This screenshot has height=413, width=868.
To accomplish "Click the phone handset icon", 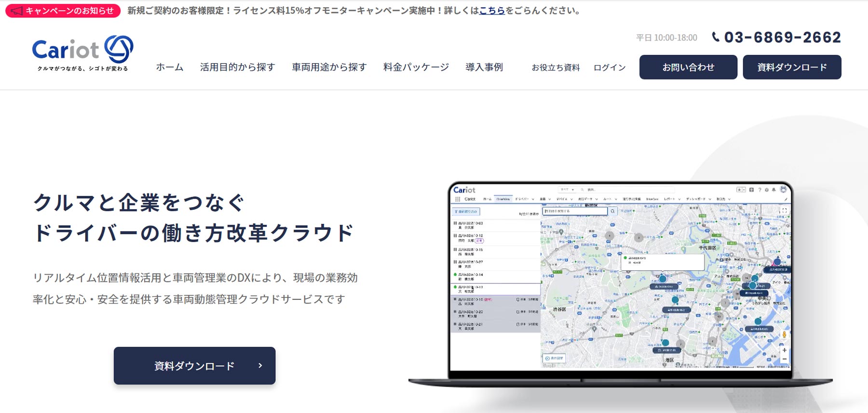I will click(x=716, y=37).
